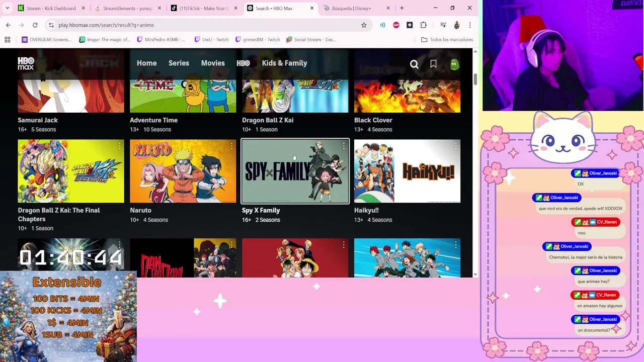Open the ABP ad blocker extension
Viewport: 644px width, 362px height.
point(396,25)
